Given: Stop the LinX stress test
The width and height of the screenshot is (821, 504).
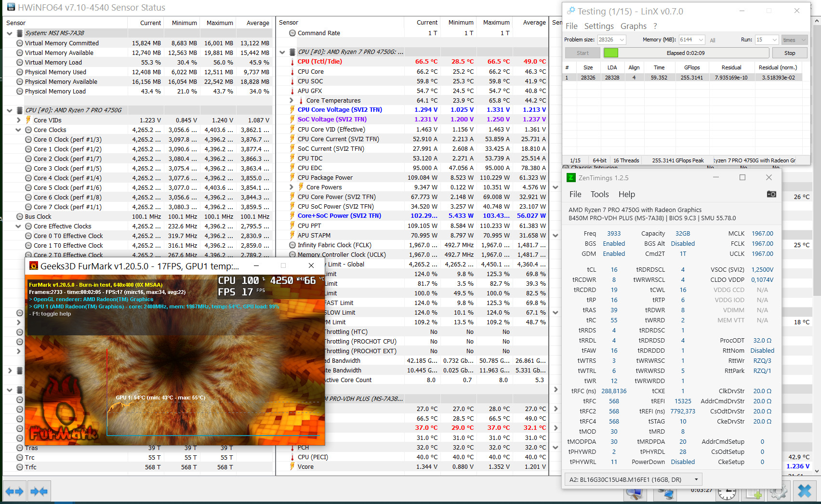Looking at the screenshot, I should pyautogui.click(x=790, y=53).
